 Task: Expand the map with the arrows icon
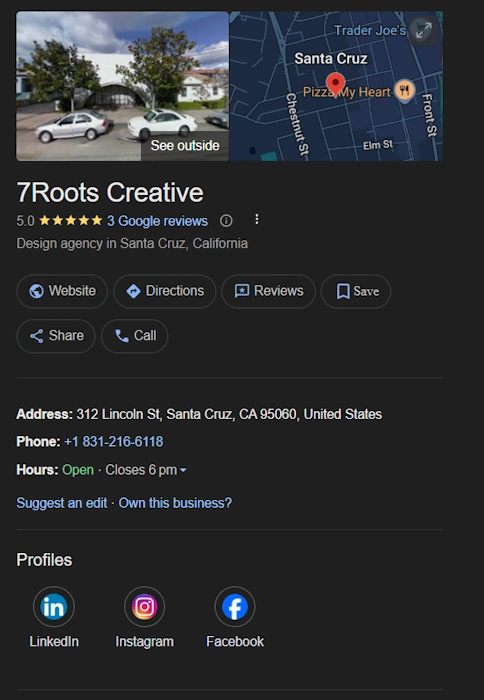coord(423,31)
